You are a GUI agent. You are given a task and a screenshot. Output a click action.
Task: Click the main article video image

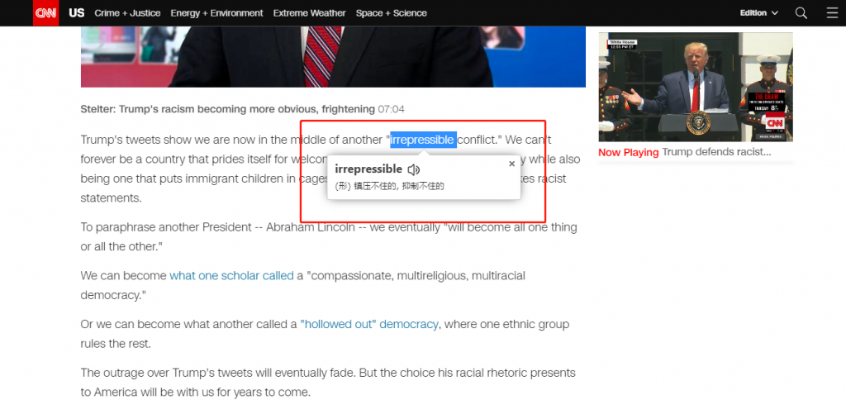click(333, 43)
